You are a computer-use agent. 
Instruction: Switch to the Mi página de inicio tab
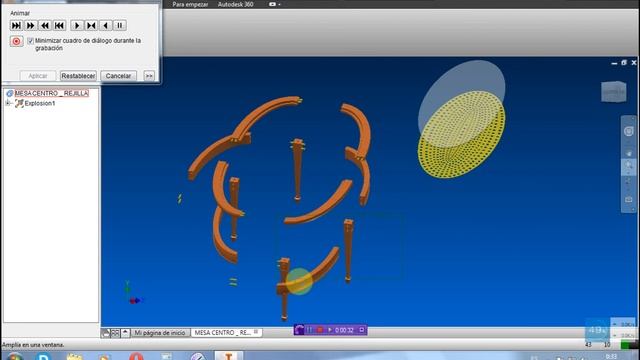tap(160, 333)
